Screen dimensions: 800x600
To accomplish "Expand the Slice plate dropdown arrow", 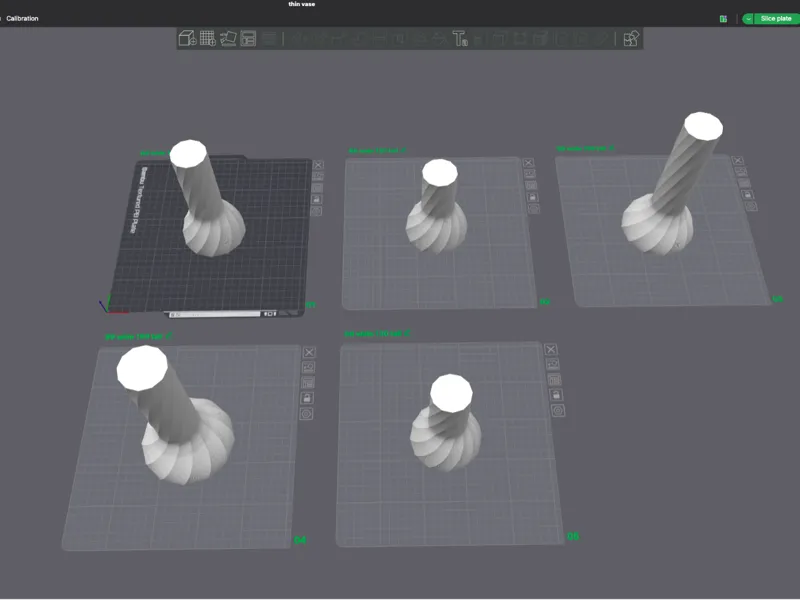I will tap(748, 19).
